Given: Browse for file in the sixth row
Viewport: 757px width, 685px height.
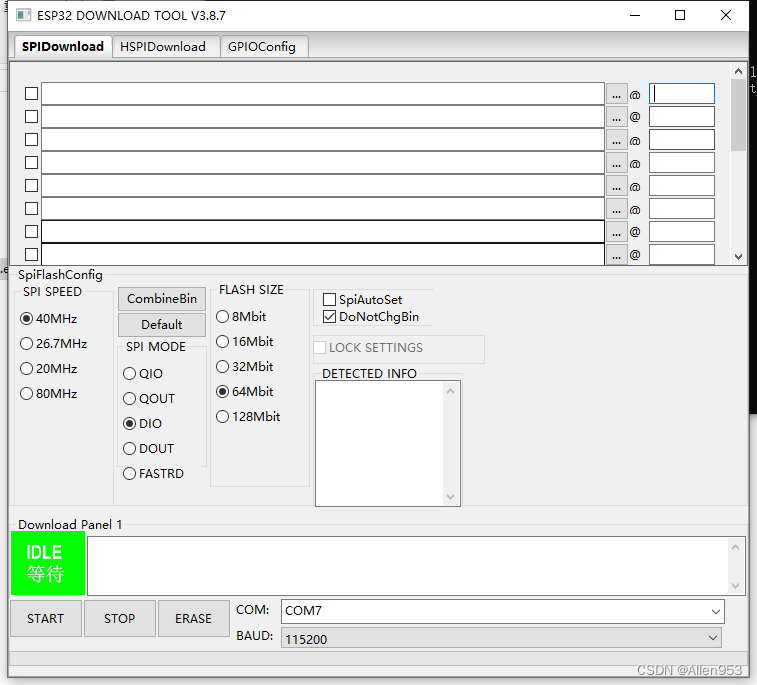Looking at the screenshot, I should coord(617,209).
